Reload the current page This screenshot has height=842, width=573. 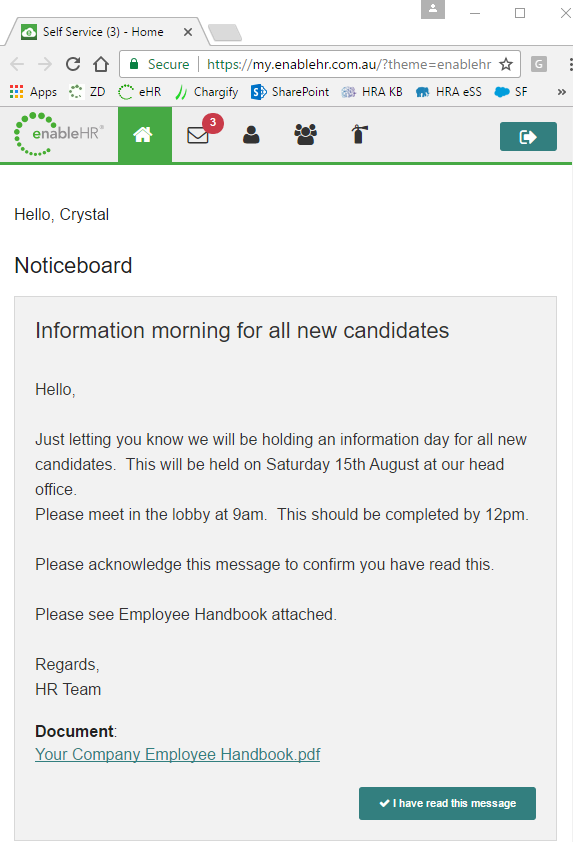coord(73,64)
